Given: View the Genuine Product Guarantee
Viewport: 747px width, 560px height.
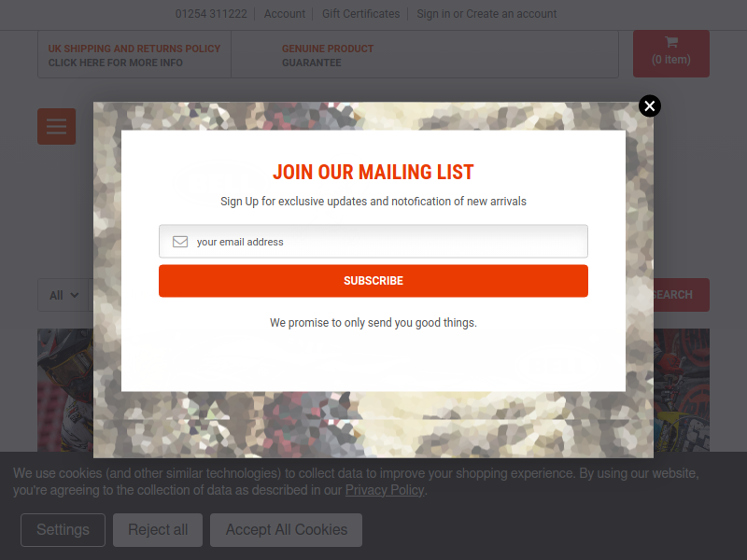Looking at the screenshot, I should (x=328, y=55).
